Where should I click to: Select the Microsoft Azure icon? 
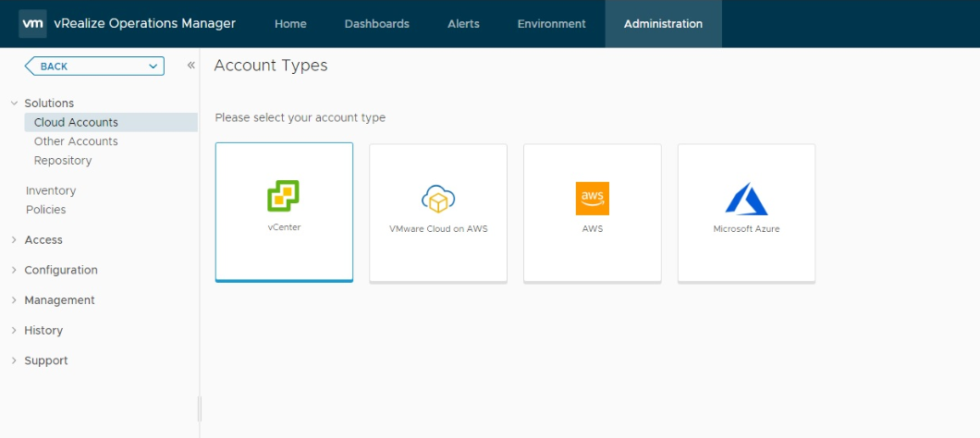tap(746, 199)
